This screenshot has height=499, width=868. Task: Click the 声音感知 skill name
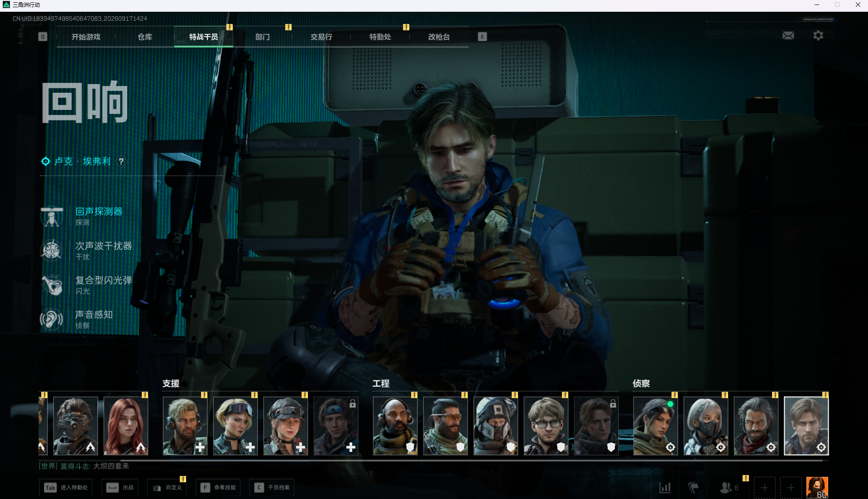[94, 314]
